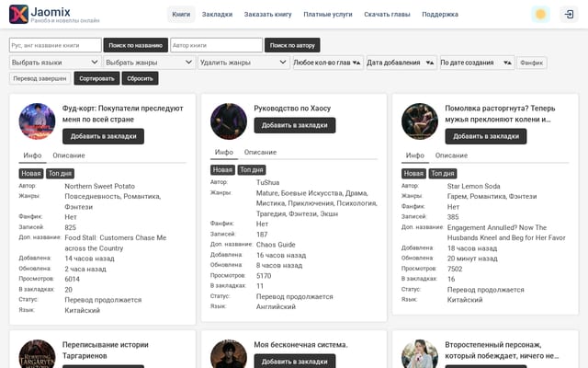Click genres text Гарем, Романтика, Фэнтези

[492, 196]
